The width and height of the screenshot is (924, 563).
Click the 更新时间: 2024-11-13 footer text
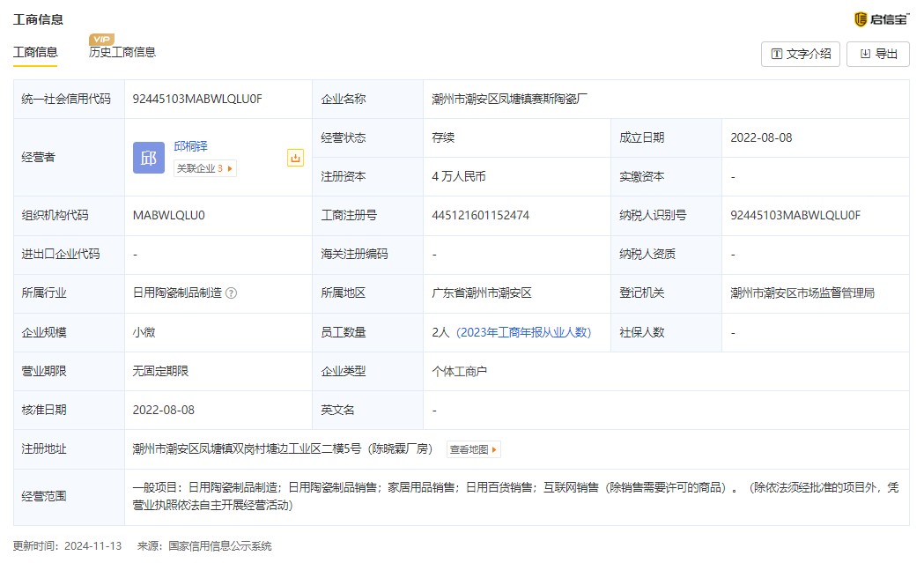[67, 546]
